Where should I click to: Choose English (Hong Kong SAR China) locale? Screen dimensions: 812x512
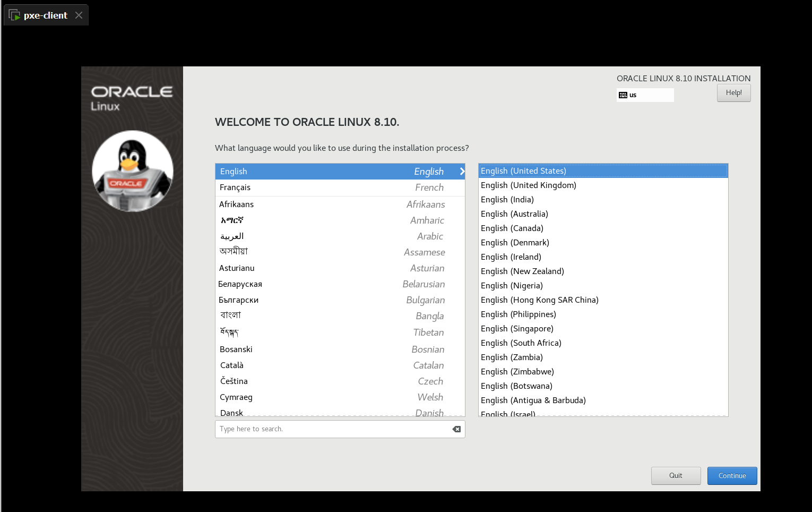pyautogui.click(x=603, y=300)
